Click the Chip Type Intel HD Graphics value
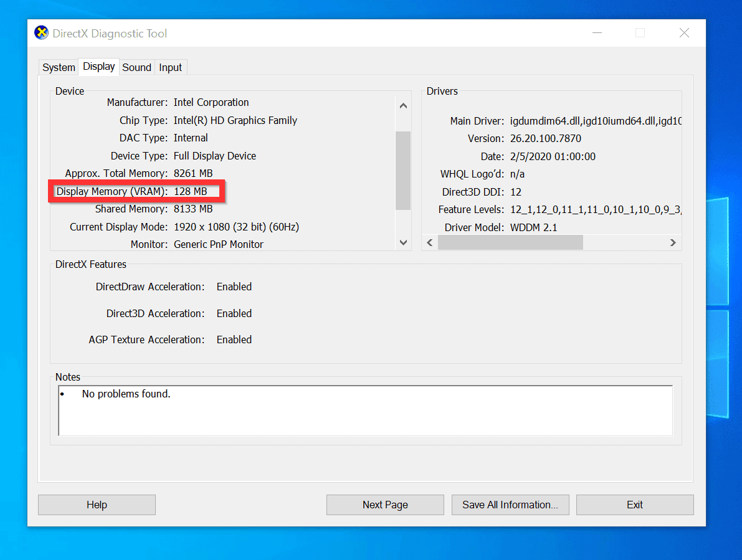 235,120
